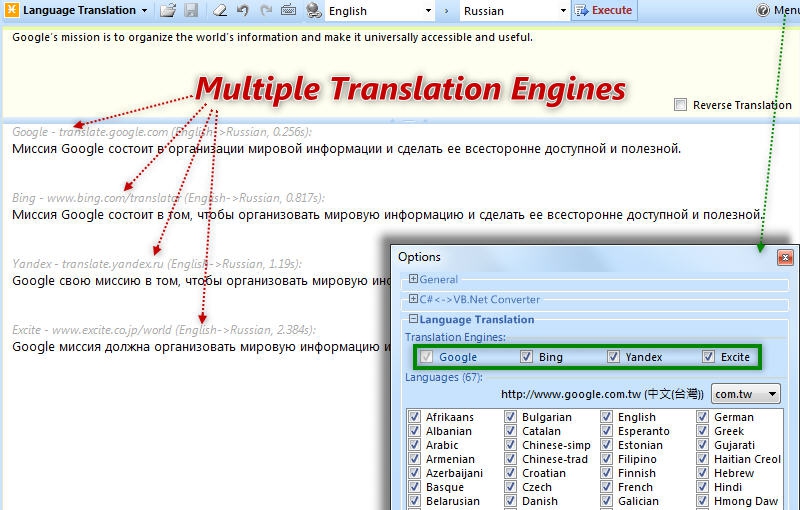This screenshot has width=800, height=510.
Task: Uncheck the Esperanto language checkbox
Action: 606,430
